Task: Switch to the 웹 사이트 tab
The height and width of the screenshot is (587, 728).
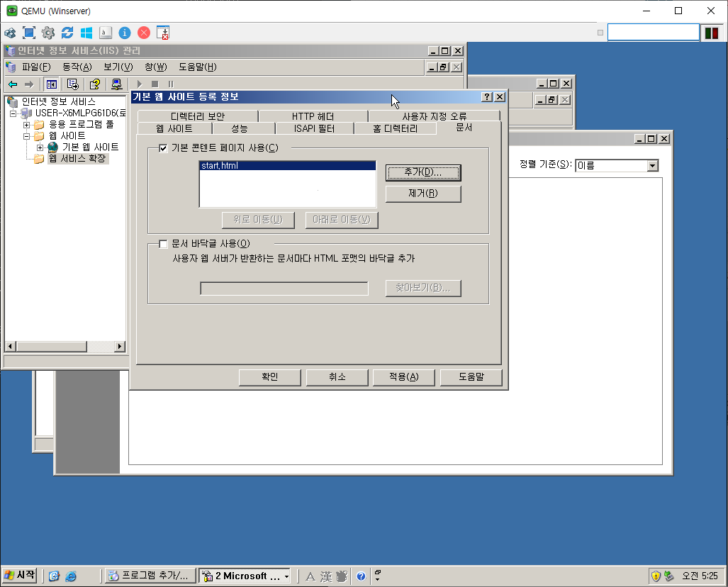Action: pos(174,128)
